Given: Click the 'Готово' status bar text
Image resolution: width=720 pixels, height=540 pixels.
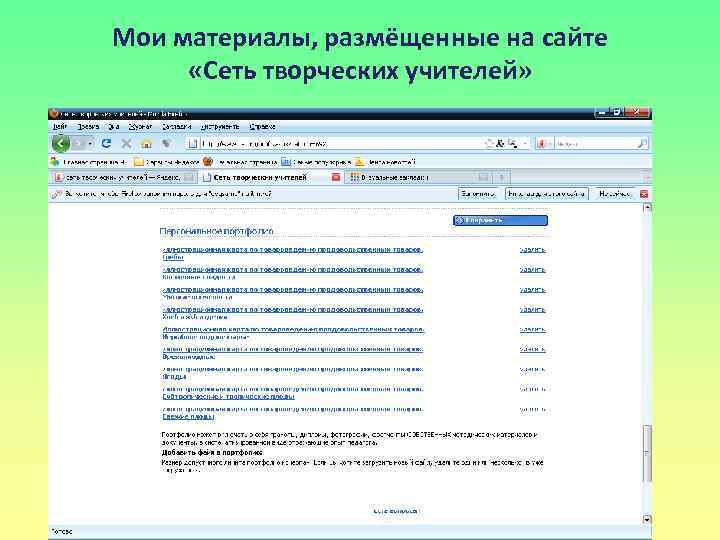Looking at the screenshot, I should click(62, 532).
